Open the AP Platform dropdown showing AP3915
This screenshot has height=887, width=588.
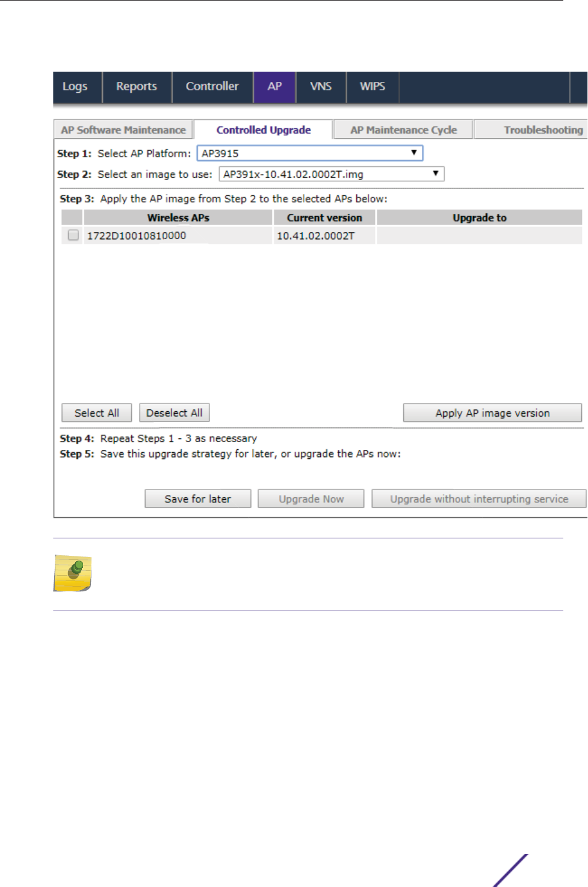pos(310,154)
